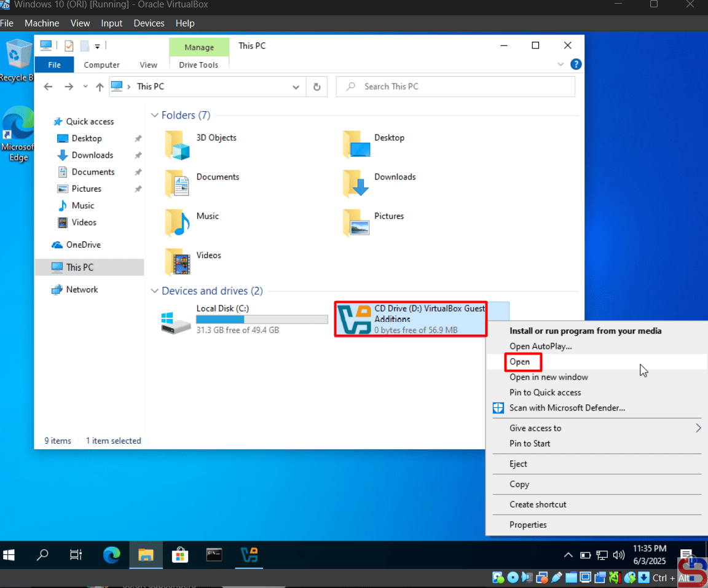Open Microsoft Store from the taskbar
Viewport: 708px width, 588px height.
pos(180,555)
